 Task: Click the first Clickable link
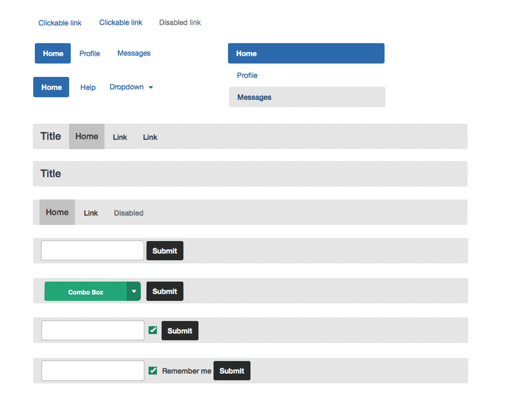(x=60, y=23)
